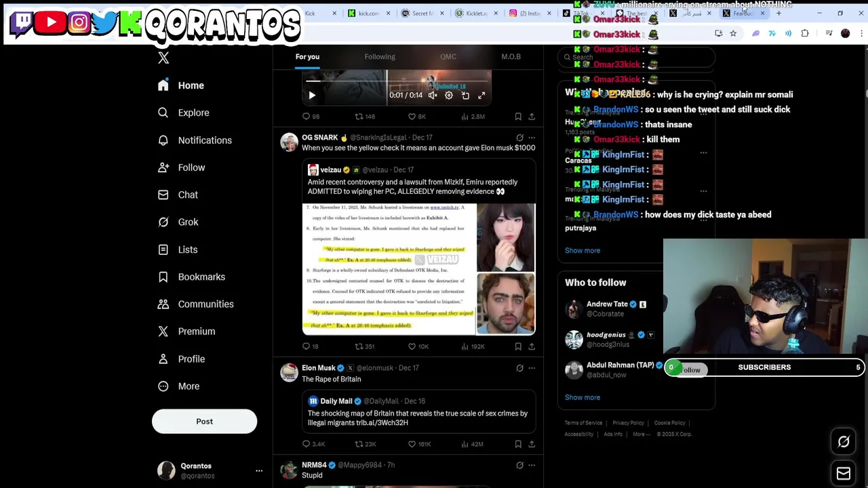The height and width of the screenshot is (488, 868).
Task: Switch to the Following tab
Action: 380,57
